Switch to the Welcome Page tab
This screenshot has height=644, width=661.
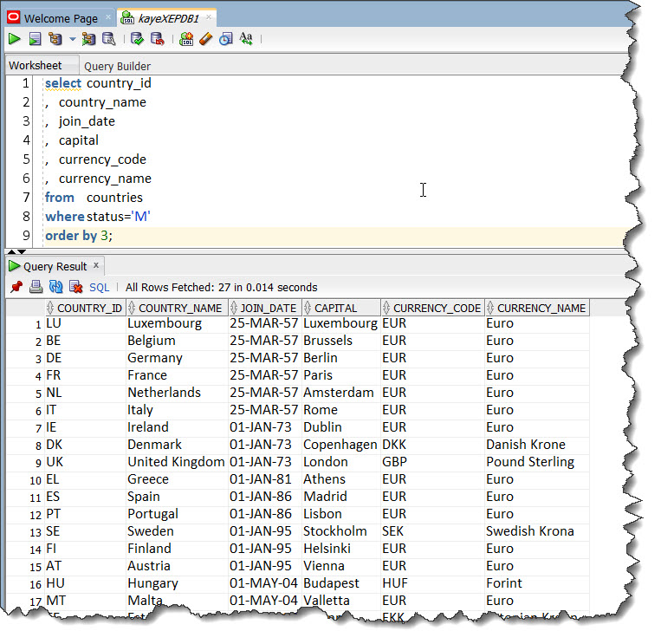(61, 18)
